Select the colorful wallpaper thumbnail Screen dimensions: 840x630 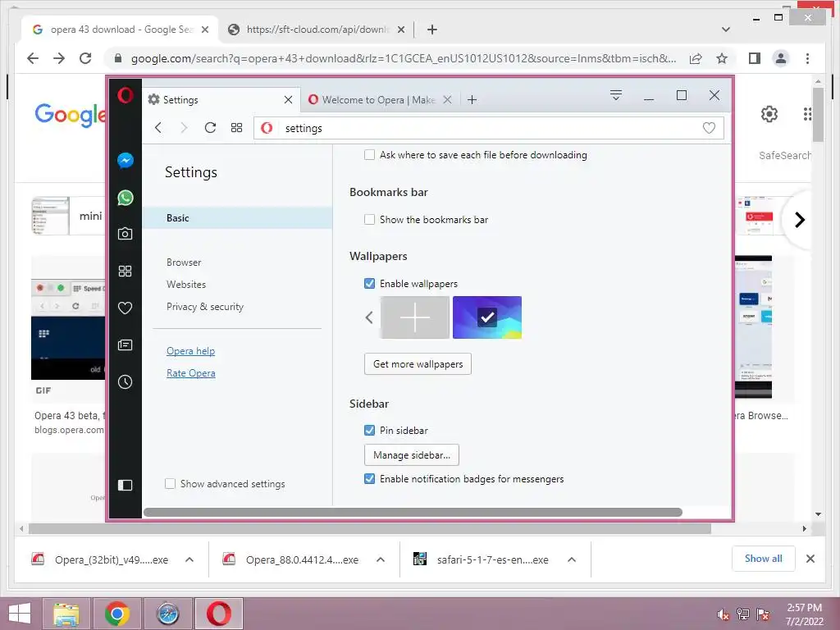[487, 317]
